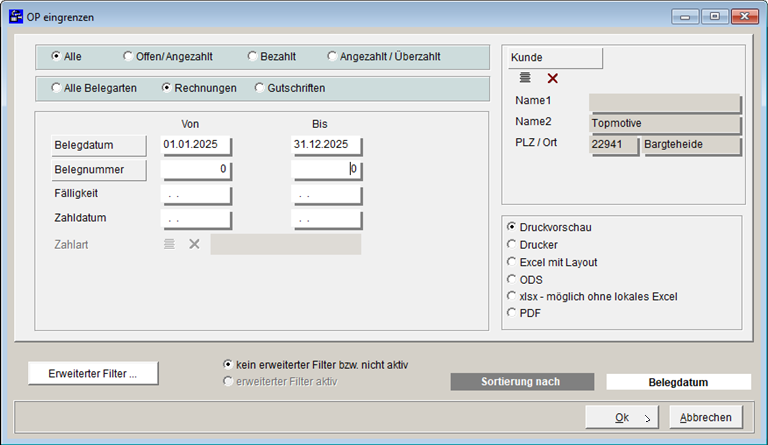768x445 pixels.
Task: Click the Belegdatum Bis field 31.12.2025
Action: [x=327, y=145]
